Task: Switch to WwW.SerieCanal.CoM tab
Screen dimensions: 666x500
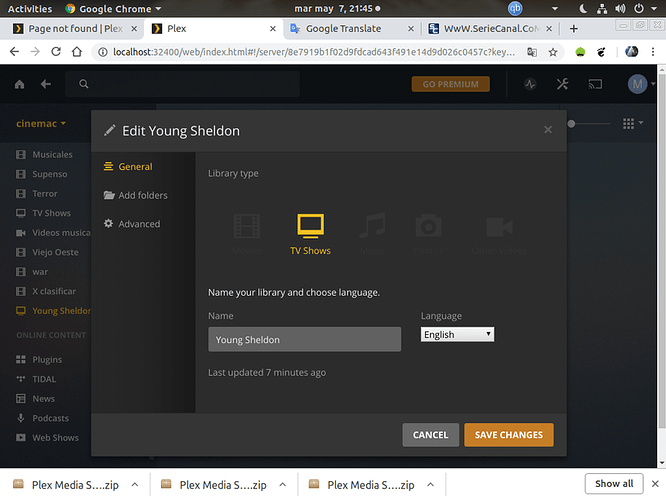Action: [x=490, y=28]
